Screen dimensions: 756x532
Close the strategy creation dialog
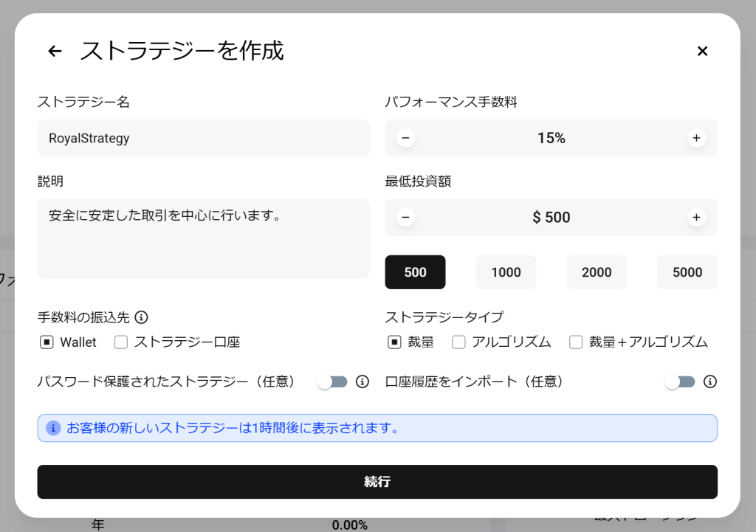click(702, 51)
